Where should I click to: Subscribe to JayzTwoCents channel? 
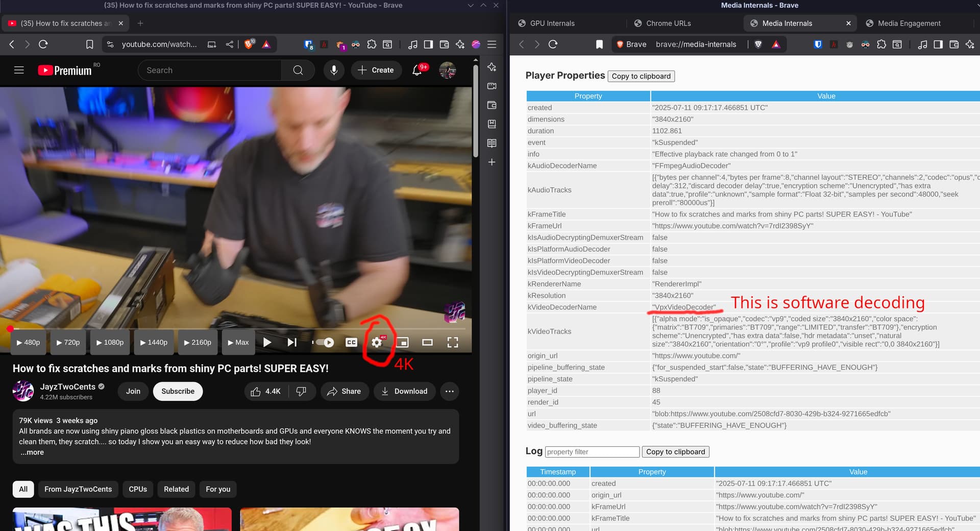tap(178, 391)
